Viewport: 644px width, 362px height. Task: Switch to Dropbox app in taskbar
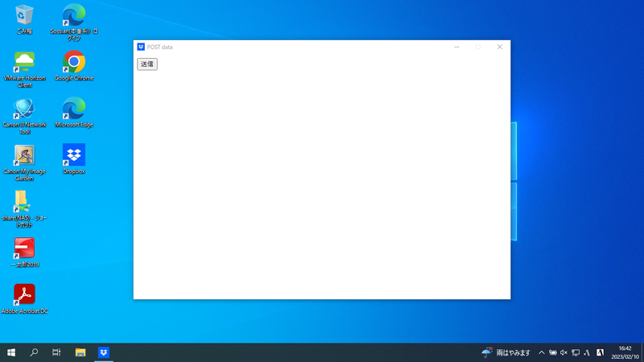click(104, 352)
